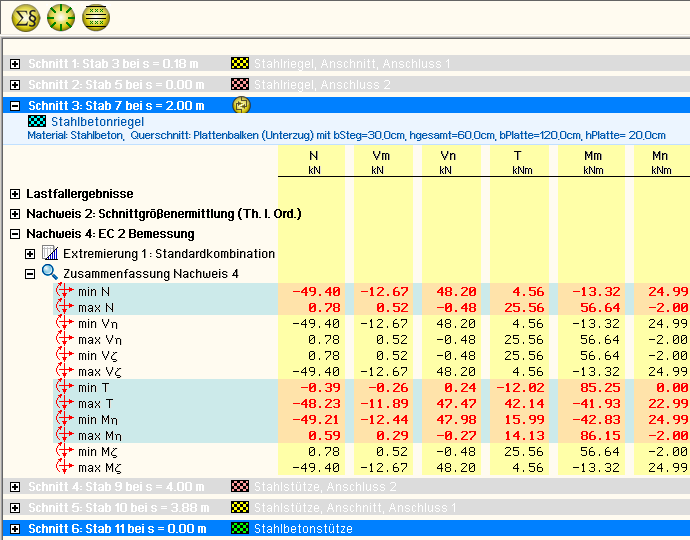This screenshot has height=540, width=690.
Task: Click the chart icon beside Extremierung 1
Action: point(49,253)
